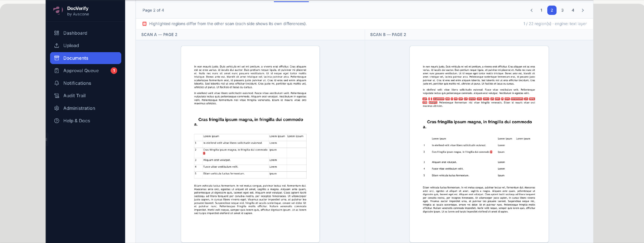This screenshot has width=644, height=243.
Task: Click the red badge on Approval Queue
Action: [114, 71]
